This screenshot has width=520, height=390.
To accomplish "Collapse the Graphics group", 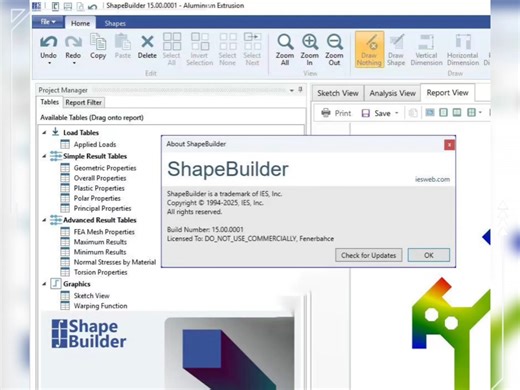I will (x=44, y=284).
